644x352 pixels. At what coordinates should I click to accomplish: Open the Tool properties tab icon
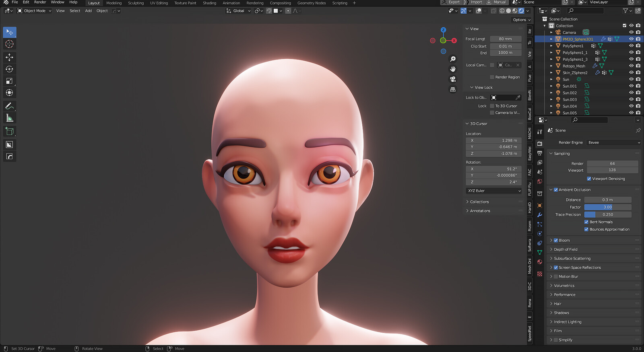coord(540,132)
